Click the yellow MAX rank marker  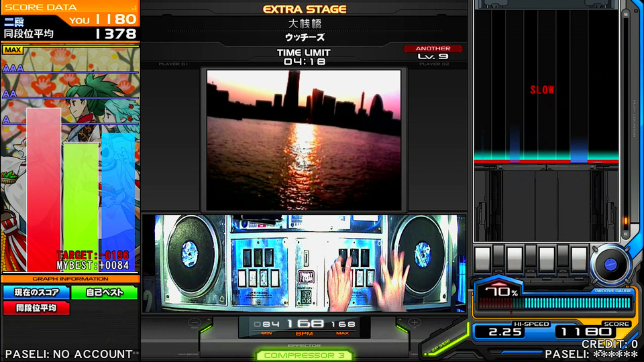pos(13,50)
